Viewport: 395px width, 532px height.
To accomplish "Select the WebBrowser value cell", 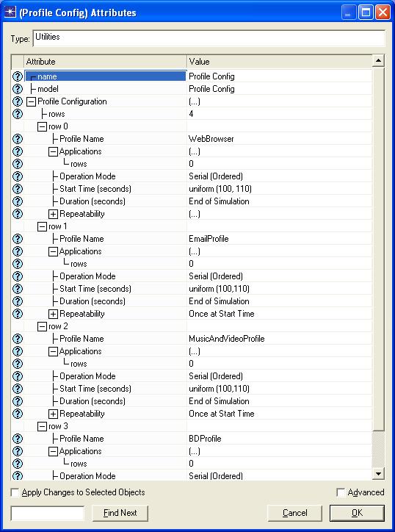I will pyautogui.click(x=279, y=139).
